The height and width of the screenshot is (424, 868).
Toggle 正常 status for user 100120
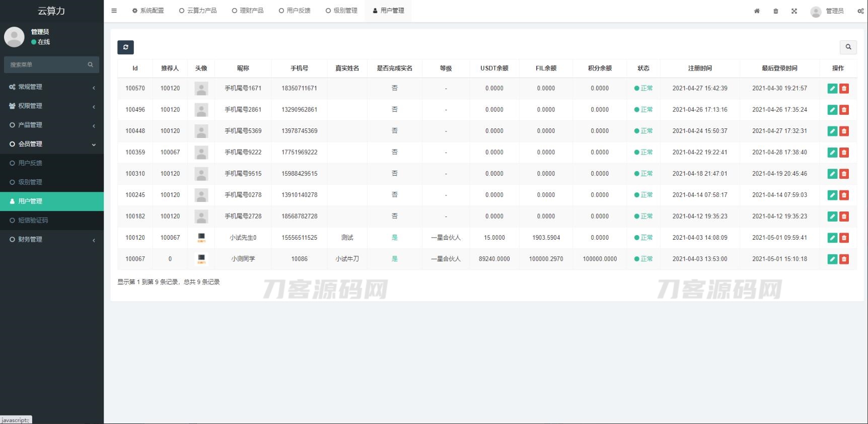tap(643, 238)
